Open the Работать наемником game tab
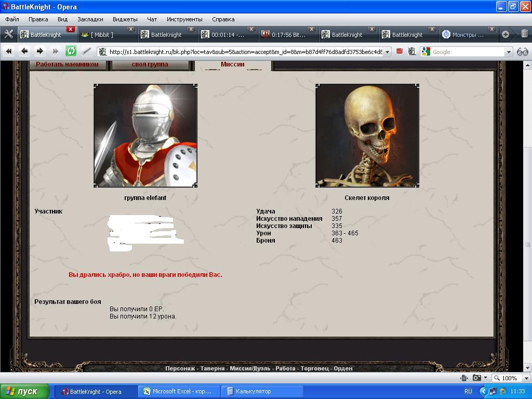This screenshot has height=399, width=532. pos(67,64)
